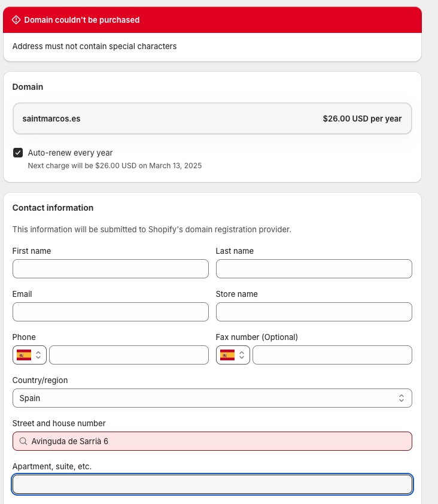Click the $26.00 USD per year price
This screenshot has height=504, width=438.
tap(362, 119)
